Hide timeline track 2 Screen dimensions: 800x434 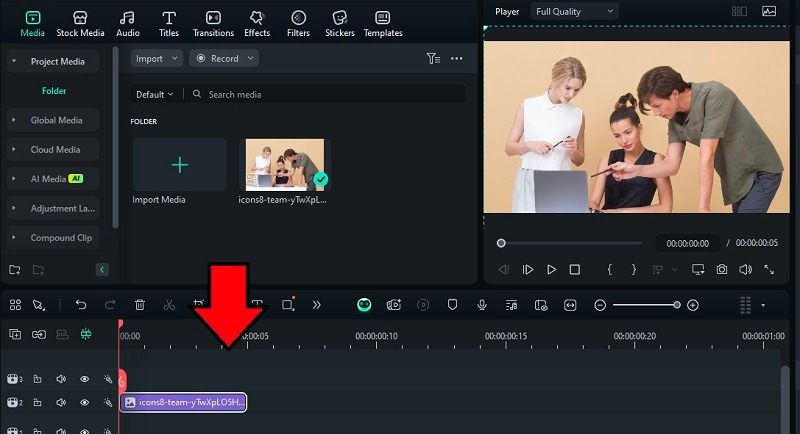[x=84, y=402]
